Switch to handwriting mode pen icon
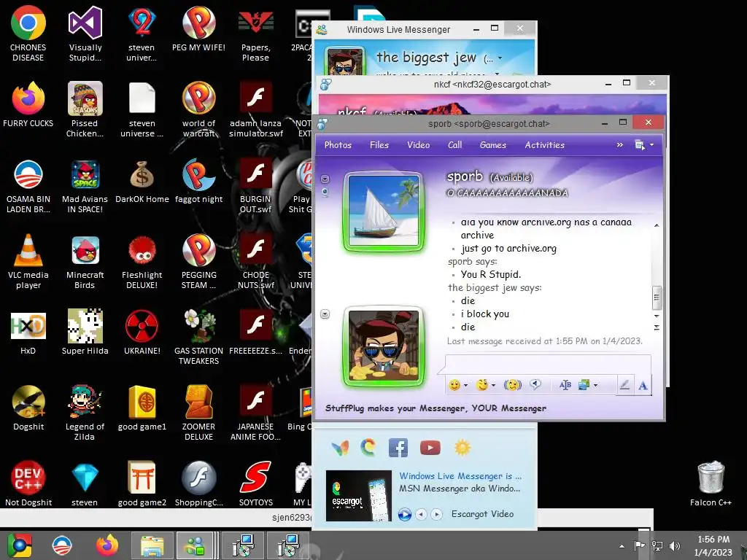747x560 pixels. [624, 385]
